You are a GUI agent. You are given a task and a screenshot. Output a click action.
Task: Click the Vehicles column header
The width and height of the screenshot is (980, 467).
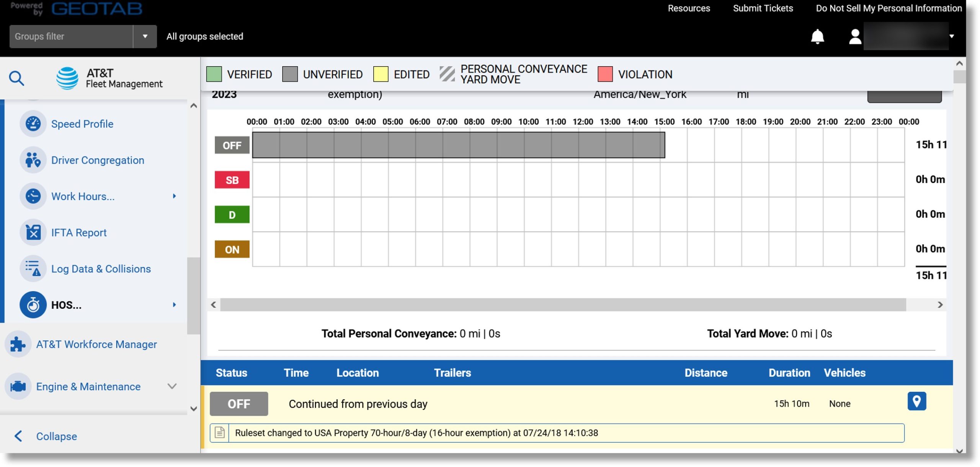click(844, 373)
